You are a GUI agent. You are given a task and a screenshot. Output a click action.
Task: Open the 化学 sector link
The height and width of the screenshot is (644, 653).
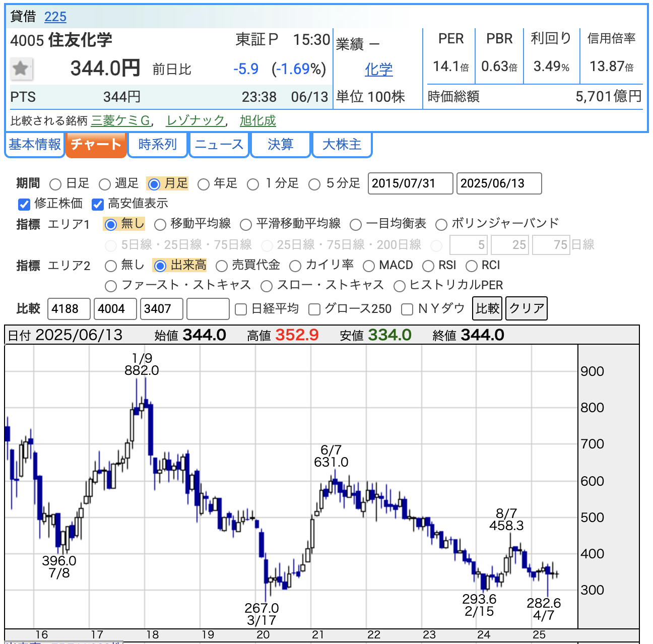[x=379, y=69]
